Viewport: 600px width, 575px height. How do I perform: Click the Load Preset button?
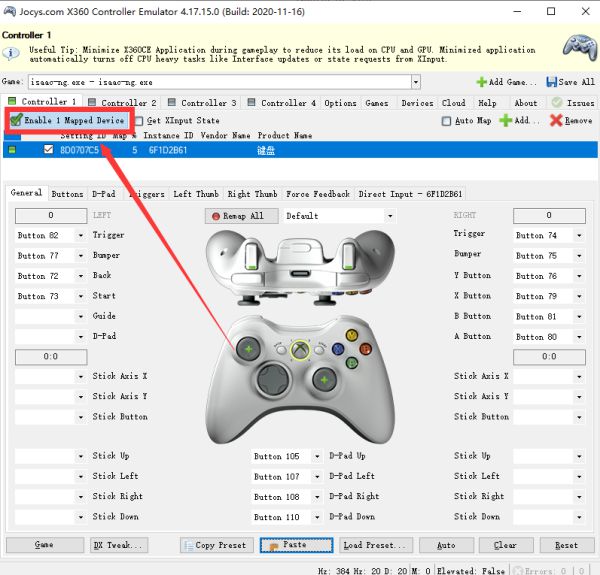[376, 545]
